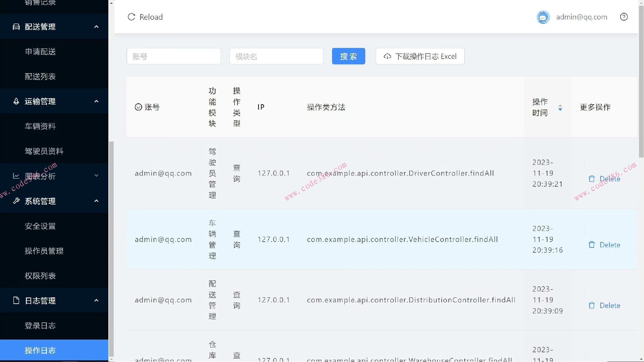The height and width of the screenshot is (362, 644).
Task: Click trash icon for DriverController row
Action: [592, 179]
